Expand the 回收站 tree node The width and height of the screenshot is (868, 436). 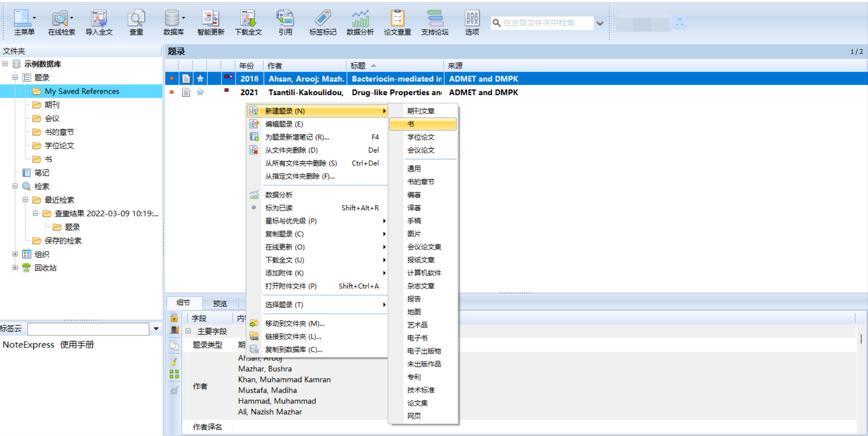click(15, 268)
